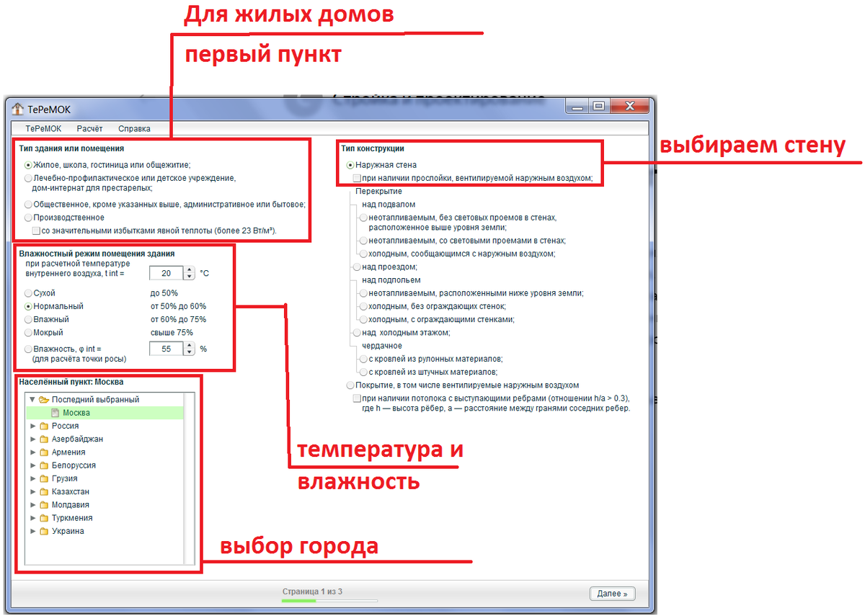This screenshot has height=616, width=865.
Task: Expand the Армения tree node arrow
Action: [x=32, y=452]
